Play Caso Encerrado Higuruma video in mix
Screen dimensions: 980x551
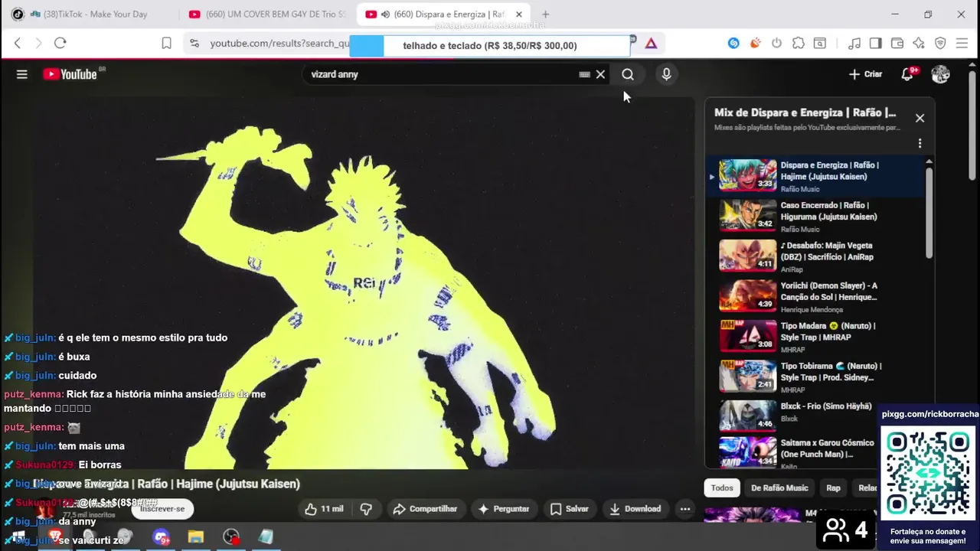coord(815,216)
